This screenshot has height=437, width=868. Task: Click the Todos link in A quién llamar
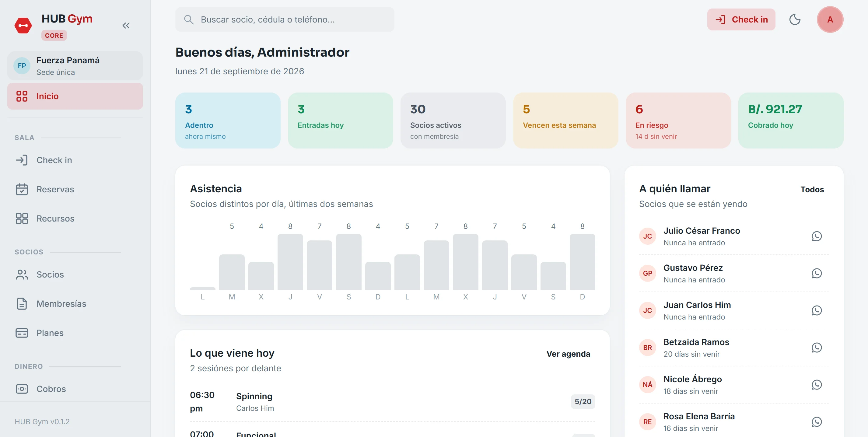[x=812, y=189]
